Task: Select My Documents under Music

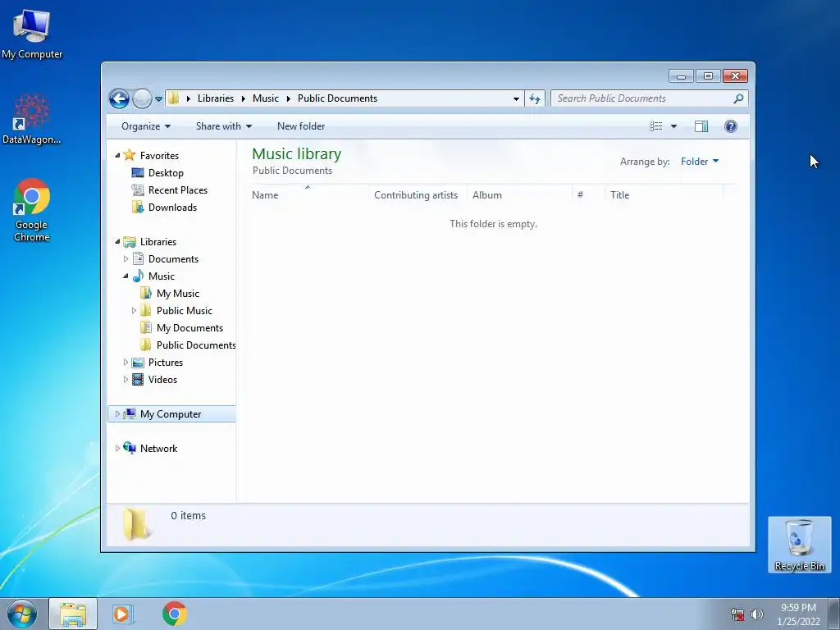Action: [x=189, y=328]
